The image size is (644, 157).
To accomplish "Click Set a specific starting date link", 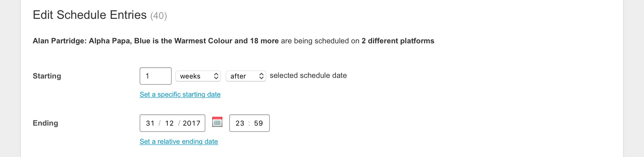I will tap(180, 95).
